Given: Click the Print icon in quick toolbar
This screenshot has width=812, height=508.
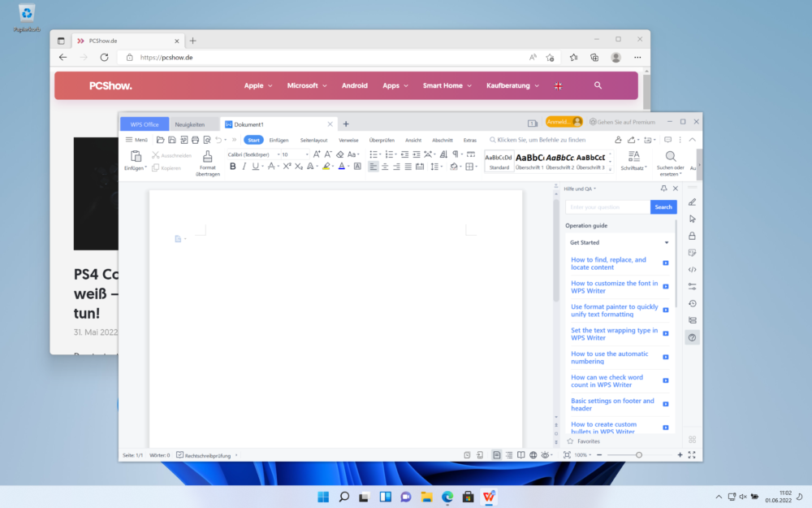Looking at the screenshot, I should (195, 140).
